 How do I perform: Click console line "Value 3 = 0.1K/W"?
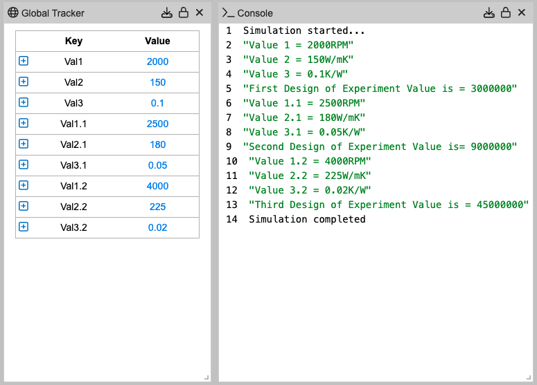coord(295,74)
